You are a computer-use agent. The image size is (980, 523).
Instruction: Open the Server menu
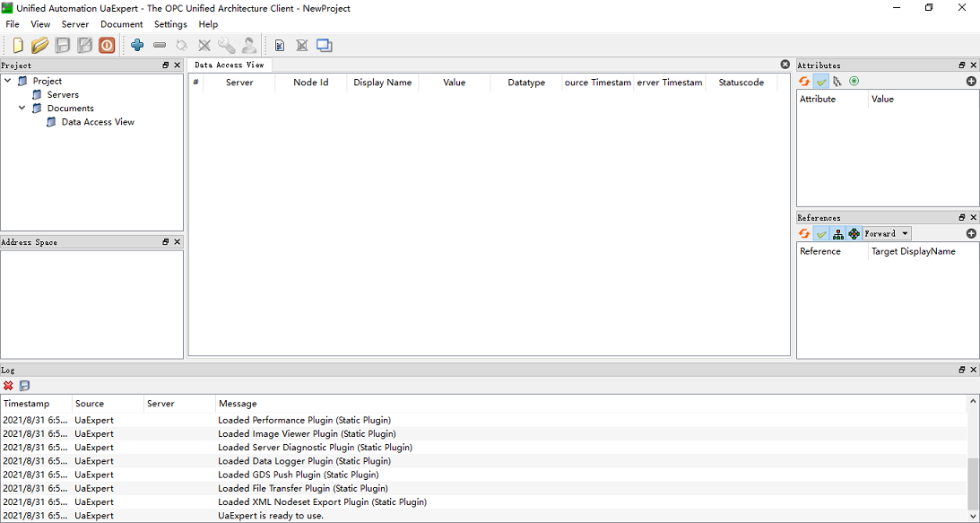pos(75,24)
